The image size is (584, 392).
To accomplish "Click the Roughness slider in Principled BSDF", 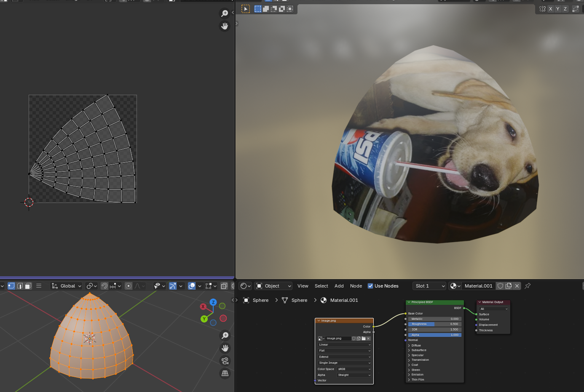I will coord(434,324).
